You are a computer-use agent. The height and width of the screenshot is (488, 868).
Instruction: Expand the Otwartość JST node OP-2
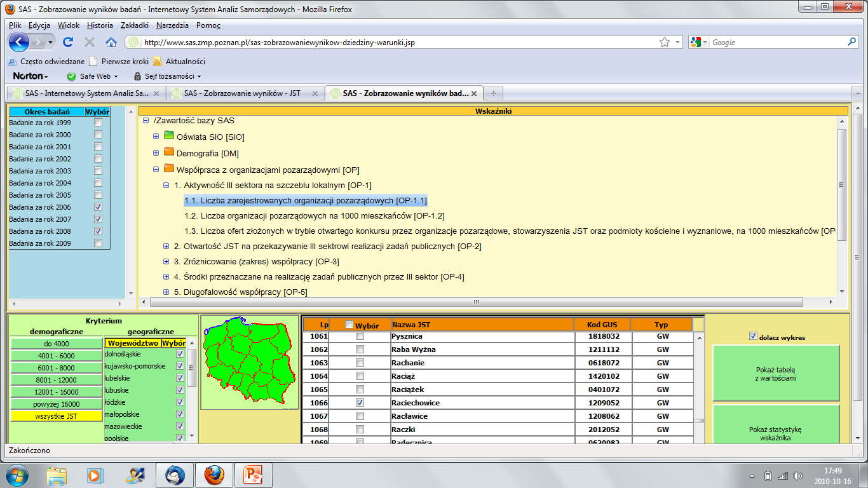166,246
